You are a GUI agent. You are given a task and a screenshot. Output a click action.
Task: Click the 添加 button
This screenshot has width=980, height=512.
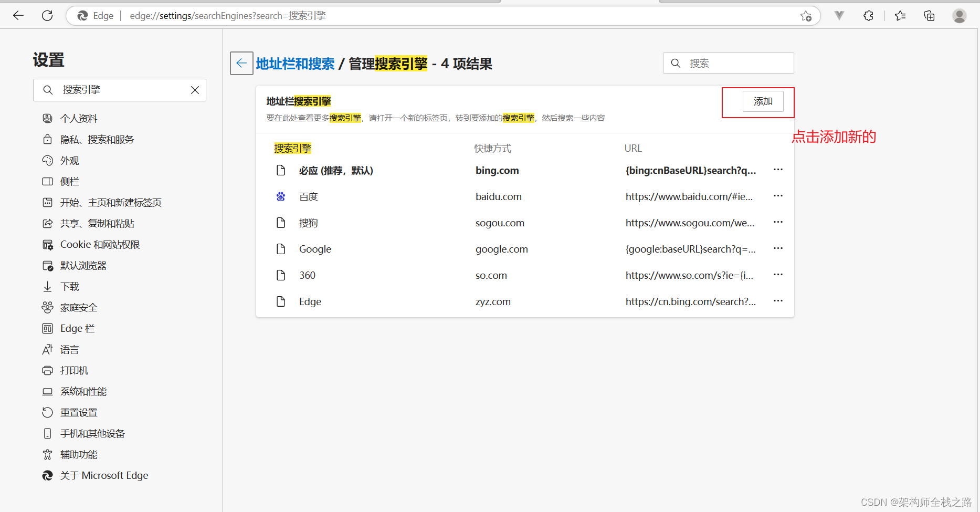(763, 101)
